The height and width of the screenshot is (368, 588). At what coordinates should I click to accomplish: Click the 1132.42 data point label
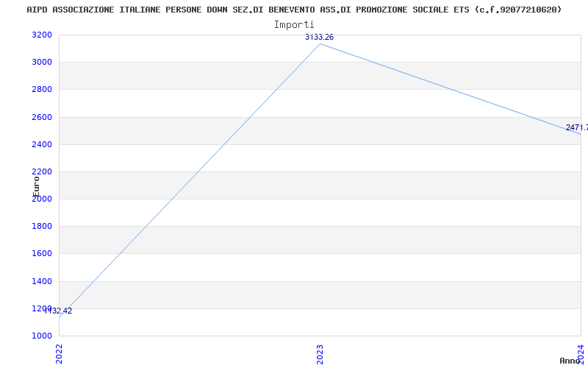pyautogui.click(x=58, y=311)
